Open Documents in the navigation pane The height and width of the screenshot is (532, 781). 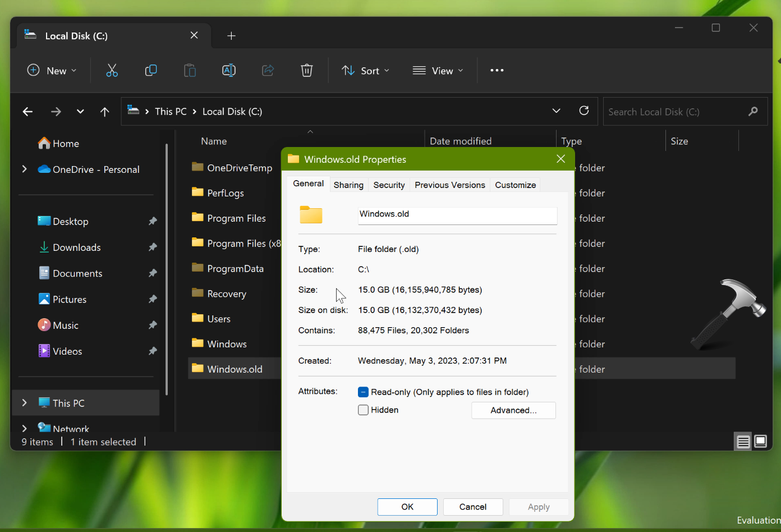(x=71, y=273)
